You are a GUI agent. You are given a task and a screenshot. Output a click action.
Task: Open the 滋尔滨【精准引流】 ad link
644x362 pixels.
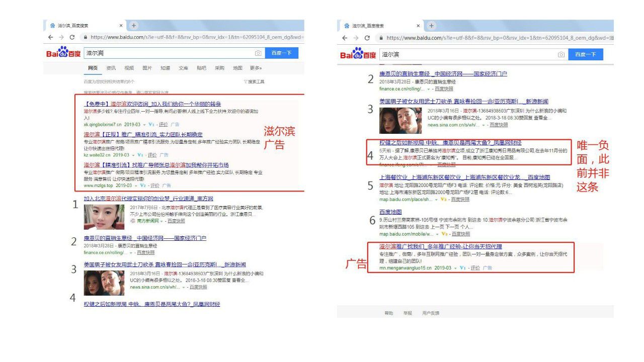click(156, 165)
